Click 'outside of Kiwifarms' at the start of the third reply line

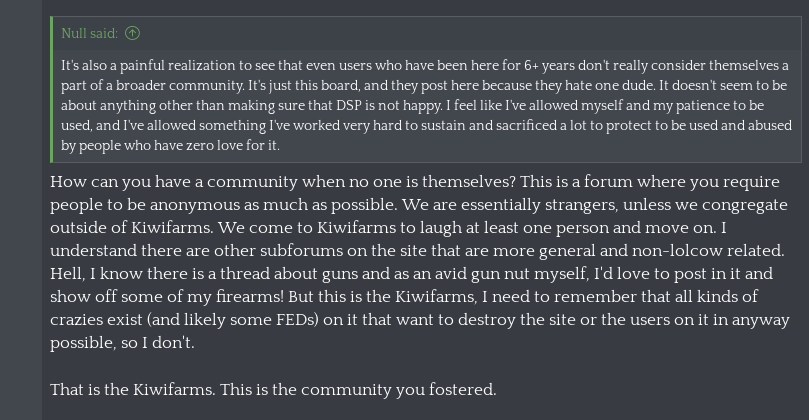click(x=131, y=228)
